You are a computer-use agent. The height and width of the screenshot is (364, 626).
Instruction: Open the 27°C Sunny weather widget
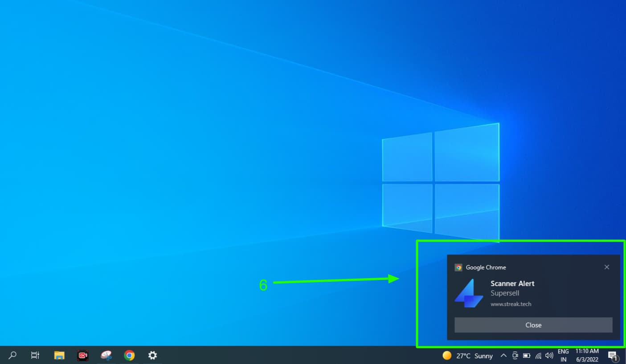pyautogui.click(x=467, y=356)
